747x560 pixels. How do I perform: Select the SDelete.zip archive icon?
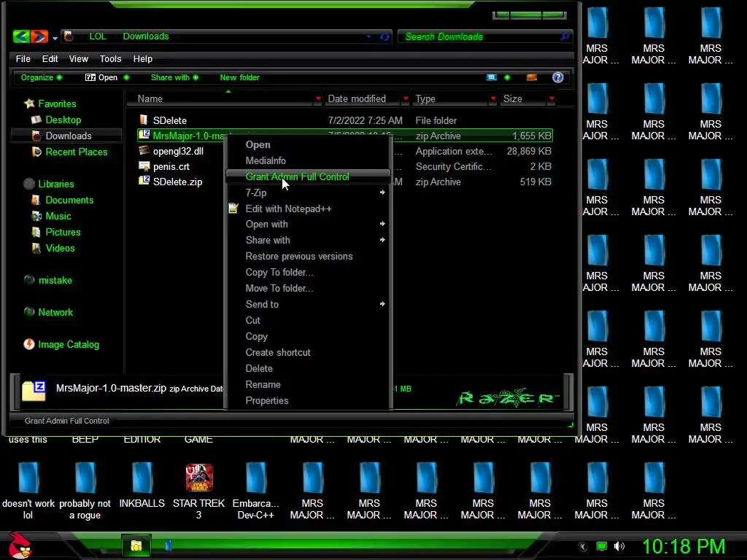pyautogui.click(x=144, y=182)
